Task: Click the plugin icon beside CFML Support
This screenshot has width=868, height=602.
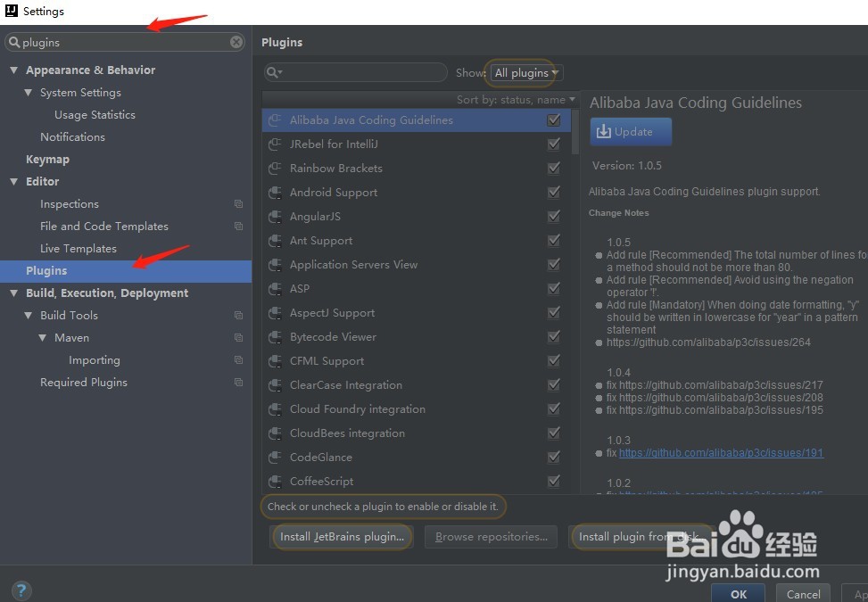Action: (275, 361)
